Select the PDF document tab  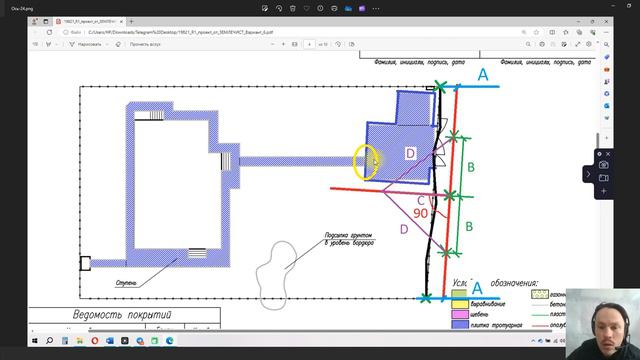pos(89,21)
